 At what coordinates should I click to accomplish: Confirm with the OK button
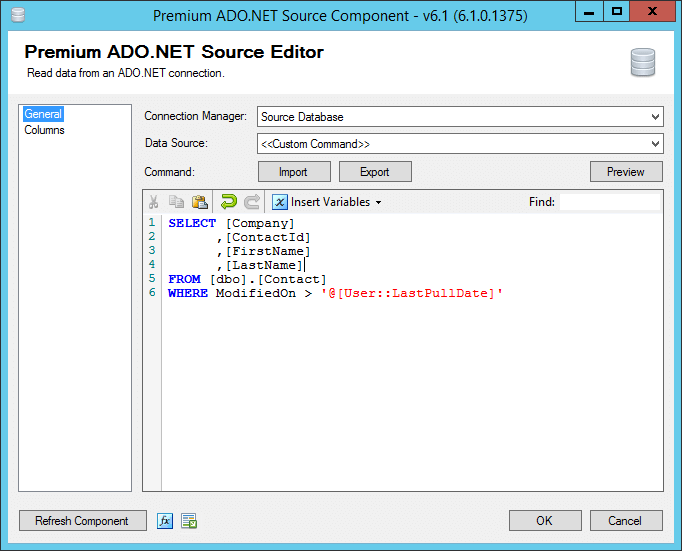545,521
